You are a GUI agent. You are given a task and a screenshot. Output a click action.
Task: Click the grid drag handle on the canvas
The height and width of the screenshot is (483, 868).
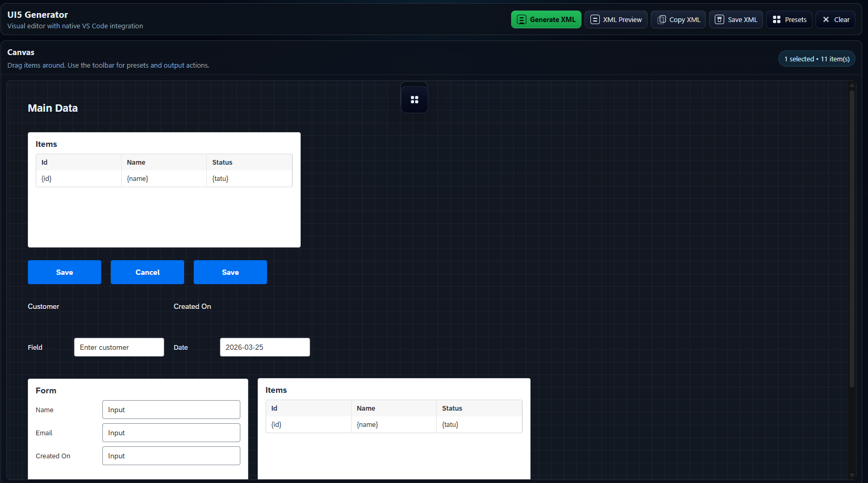coord(415,98)
